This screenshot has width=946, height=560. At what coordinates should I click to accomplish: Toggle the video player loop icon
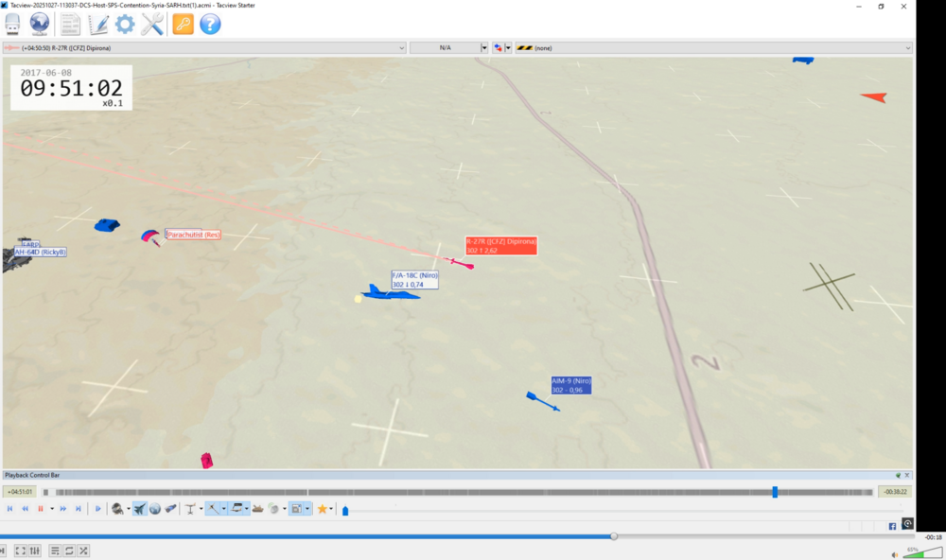pos(69,551)
